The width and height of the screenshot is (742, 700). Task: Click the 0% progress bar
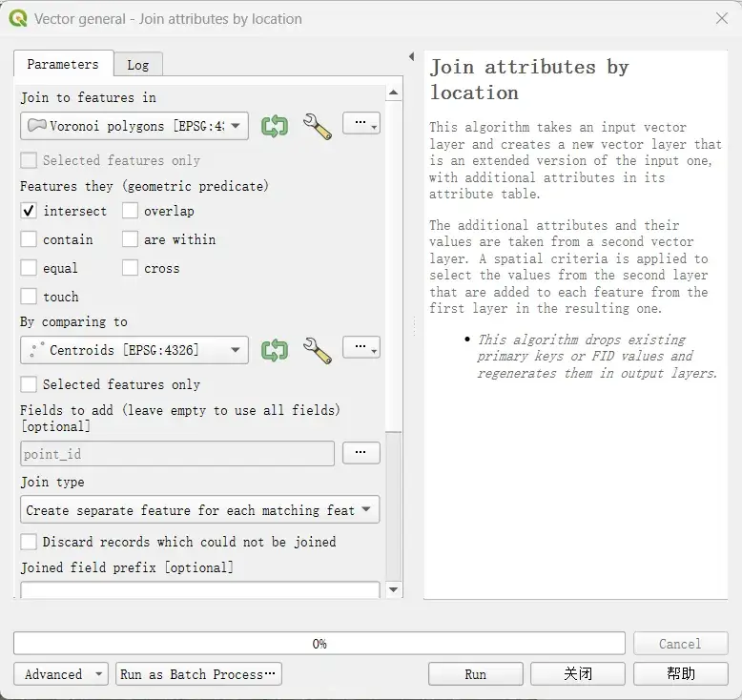tap(319, 644)
